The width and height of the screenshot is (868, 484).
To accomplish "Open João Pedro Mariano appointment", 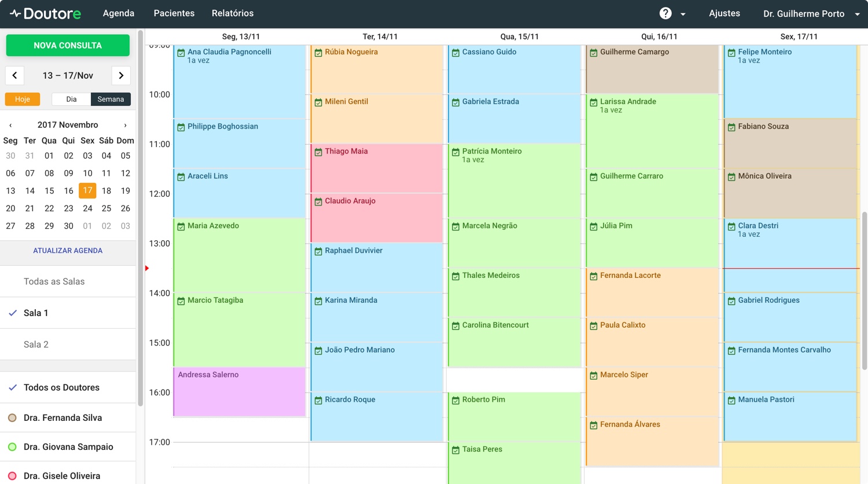I will pos(377,367).
